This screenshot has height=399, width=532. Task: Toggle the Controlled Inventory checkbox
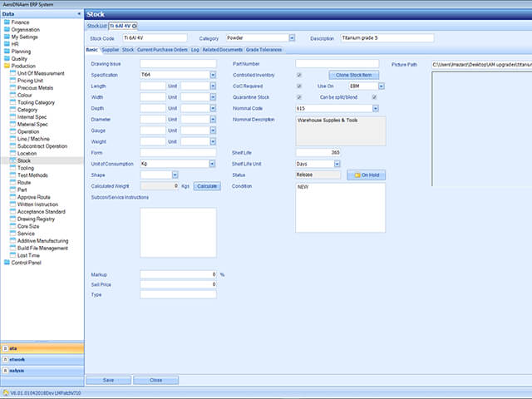299,75
